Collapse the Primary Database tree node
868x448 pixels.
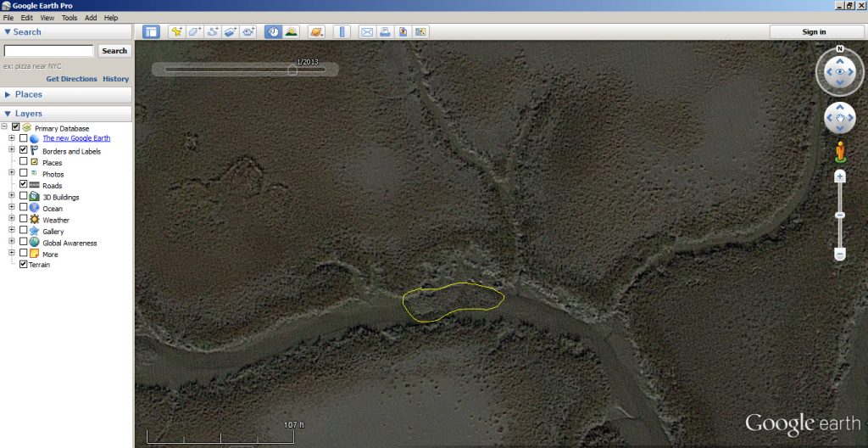tap(4, 127)
